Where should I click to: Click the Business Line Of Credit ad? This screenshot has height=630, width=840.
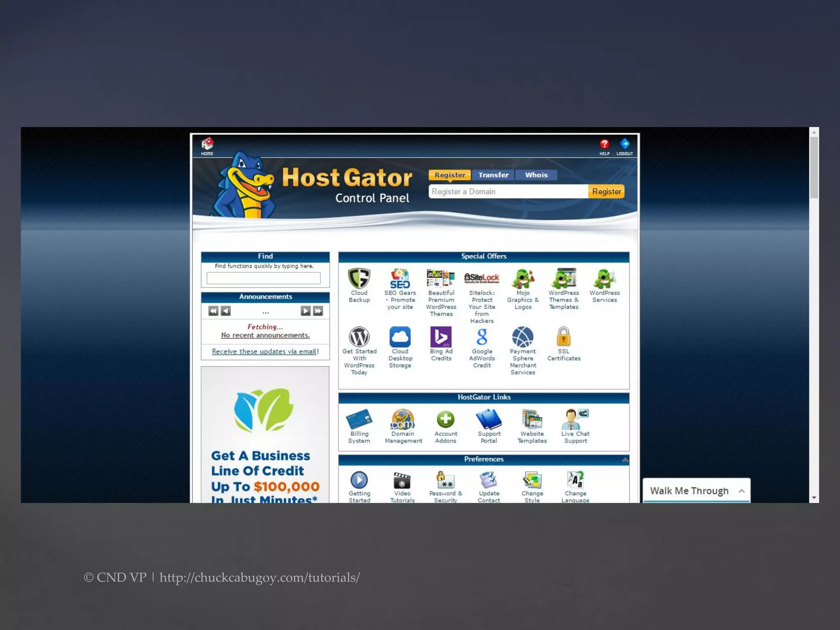click(265, 435)
